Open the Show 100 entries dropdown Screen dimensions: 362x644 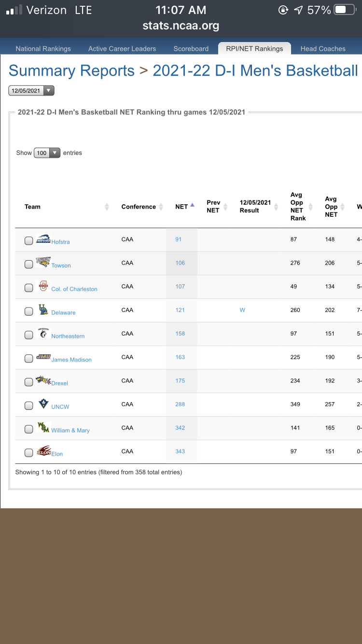[x=47, y=153]
